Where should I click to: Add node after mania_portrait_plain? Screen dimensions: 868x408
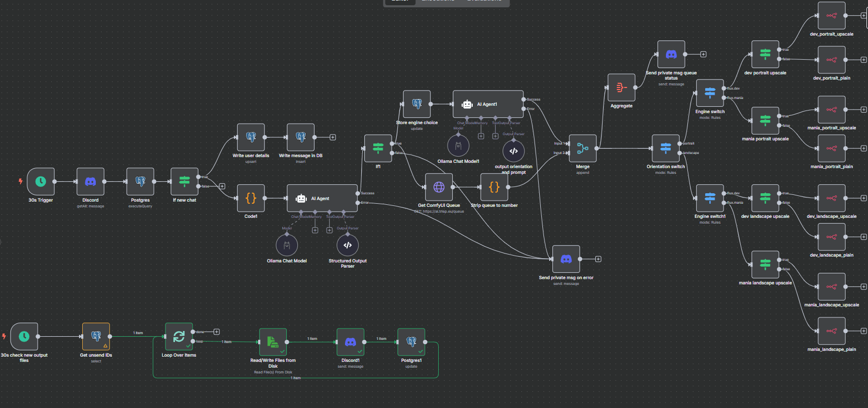tap(863, 148)
